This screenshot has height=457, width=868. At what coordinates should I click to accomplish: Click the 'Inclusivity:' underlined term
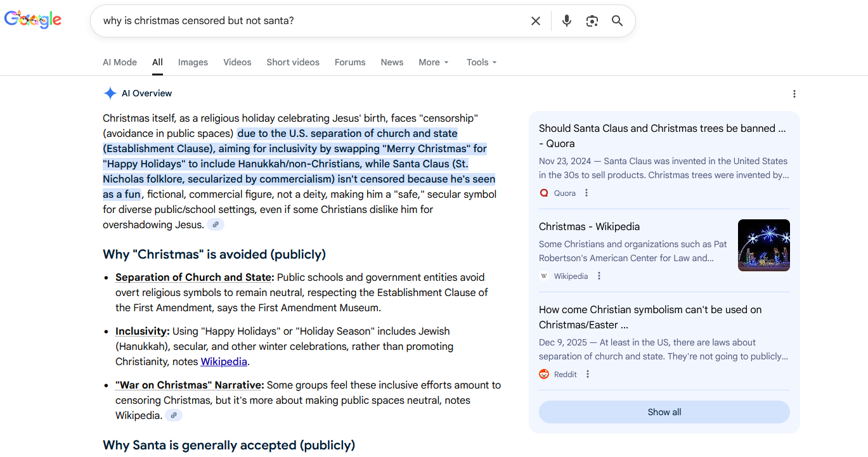pyautogui.click(x=143, y=331)
